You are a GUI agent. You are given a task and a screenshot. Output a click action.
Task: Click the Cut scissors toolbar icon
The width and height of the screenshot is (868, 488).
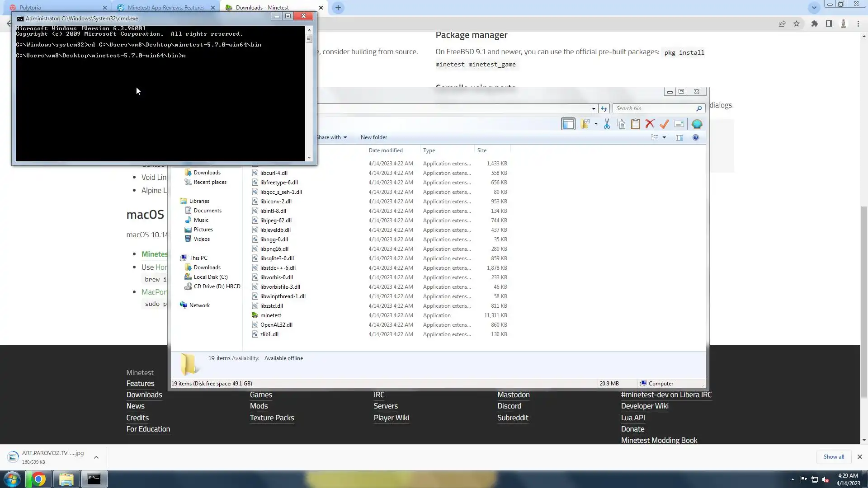click(x=607, y=124)
